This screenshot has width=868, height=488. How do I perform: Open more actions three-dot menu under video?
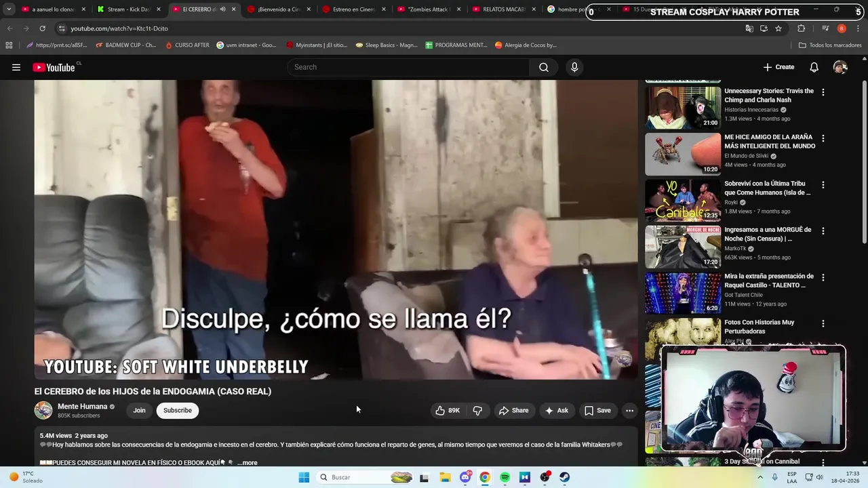629,410
